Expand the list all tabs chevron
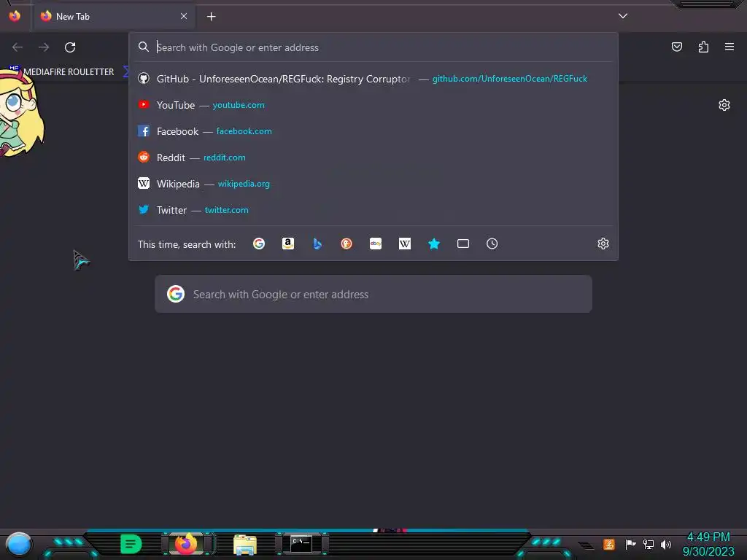This screenshot has height=560, width=747. click(623, 16)
